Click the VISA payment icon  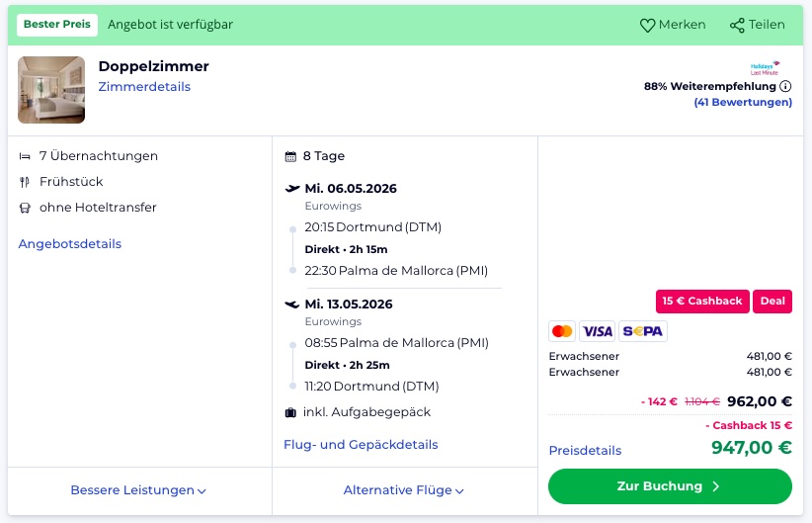click(x=597, y=331)
